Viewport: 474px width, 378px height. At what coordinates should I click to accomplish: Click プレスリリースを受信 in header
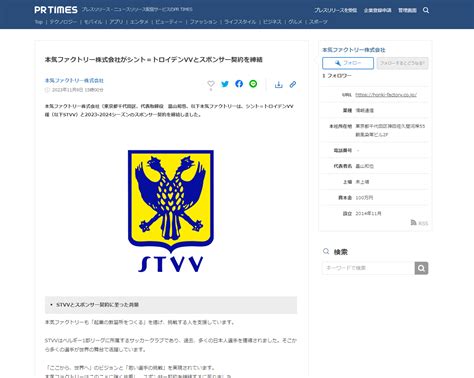coord(335,10)
